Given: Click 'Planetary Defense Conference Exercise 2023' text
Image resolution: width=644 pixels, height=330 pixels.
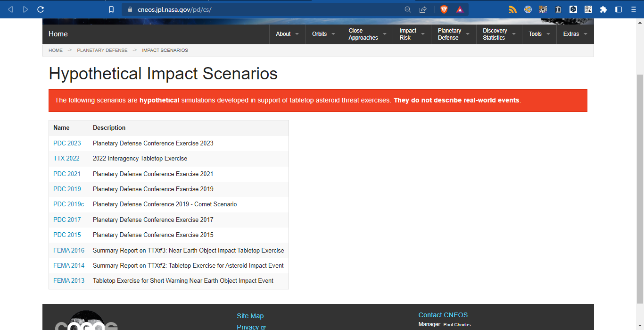Looking at the screenshot, I should [153, 143].
